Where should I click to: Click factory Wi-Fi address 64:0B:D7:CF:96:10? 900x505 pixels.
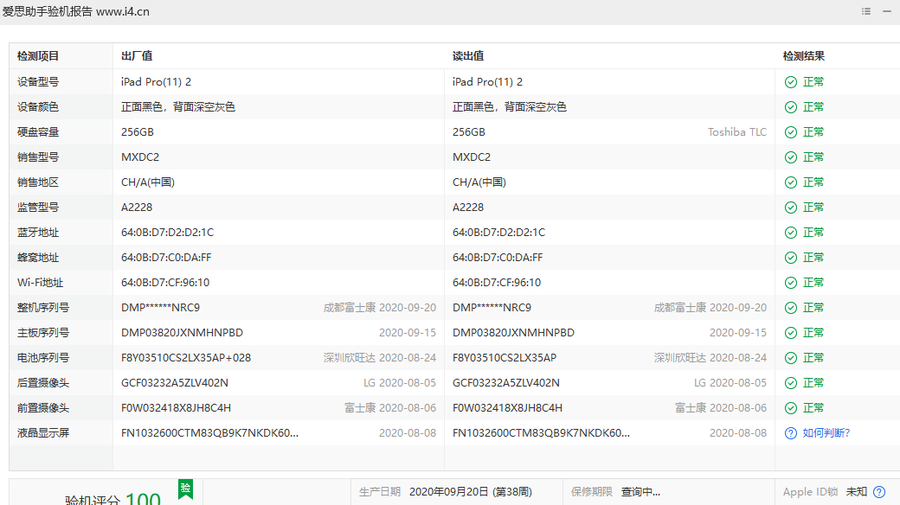[165, 282]
